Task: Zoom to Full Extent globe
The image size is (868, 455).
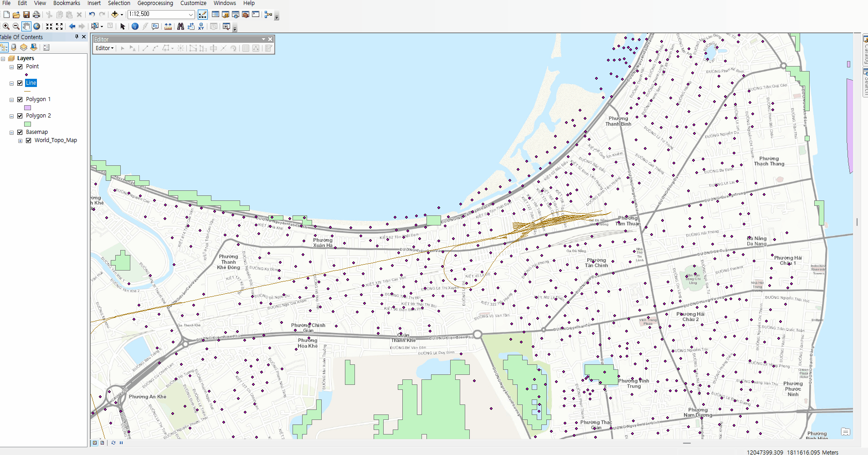Action: pyautogui.click(x=36, y=26)
